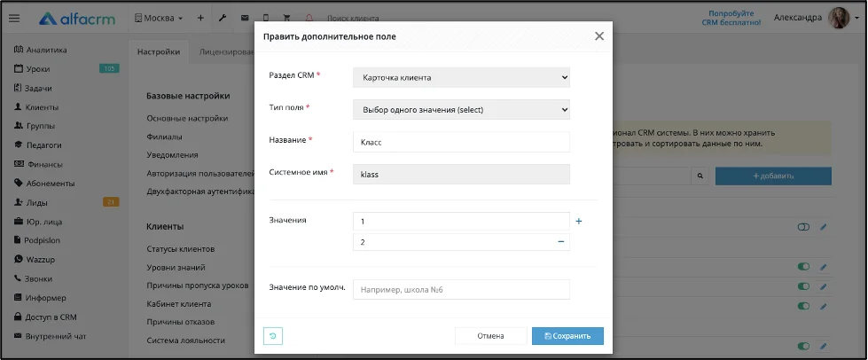Expand the Москва branch dropdown
Screen dimensions: 868x360
[x=159, y=19]
